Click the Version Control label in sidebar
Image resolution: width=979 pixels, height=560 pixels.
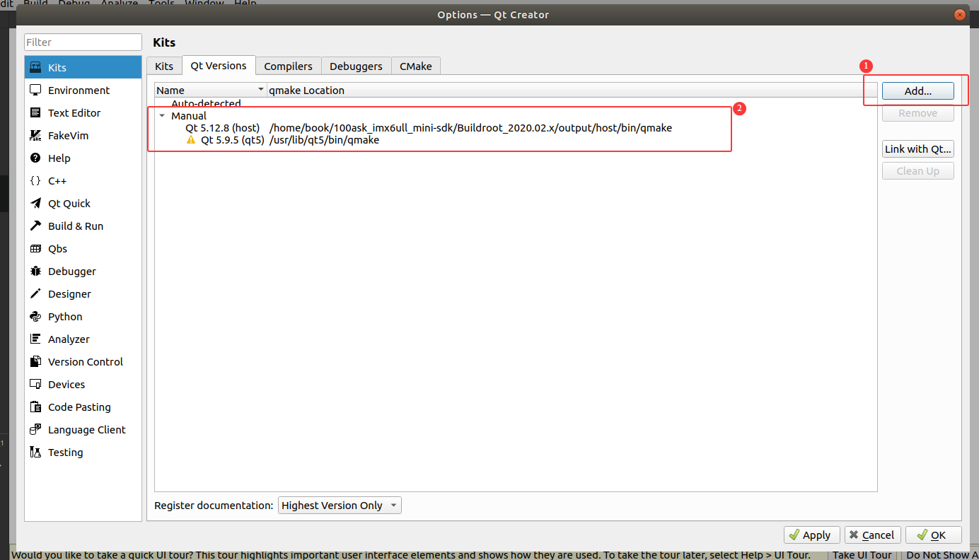(x=86, y=362)
